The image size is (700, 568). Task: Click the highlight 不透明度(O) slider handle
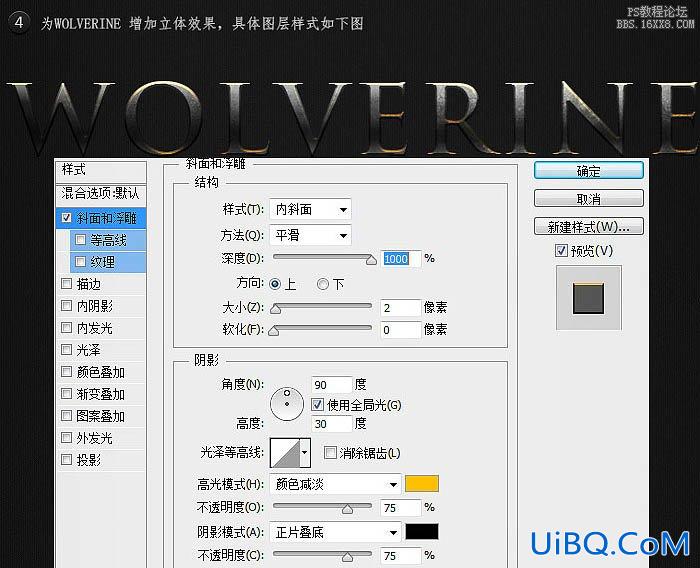click(x=347, y=509)
